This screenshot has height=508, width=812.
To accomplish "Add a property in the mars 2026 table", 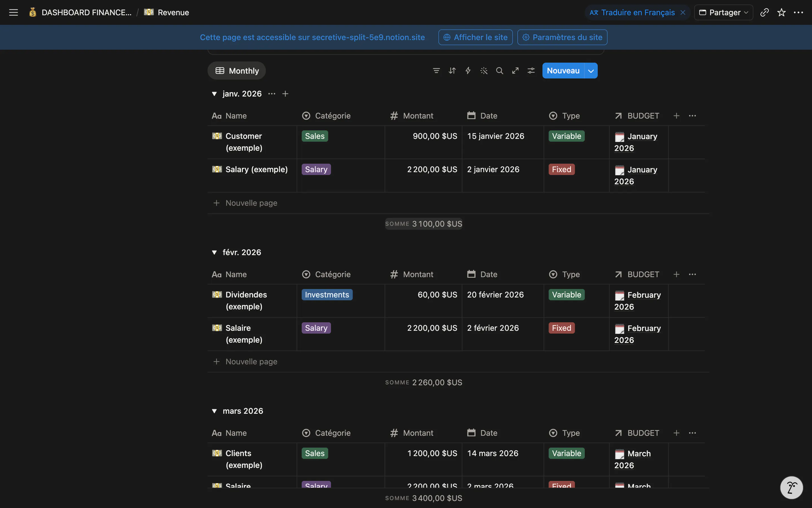I will 676,433.
